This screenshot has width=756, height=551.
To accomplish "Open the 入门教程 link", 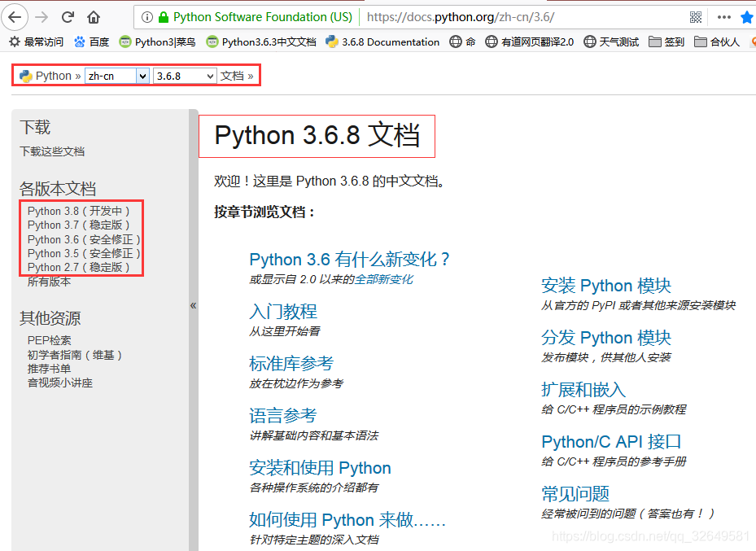I will tap(282, 310).
